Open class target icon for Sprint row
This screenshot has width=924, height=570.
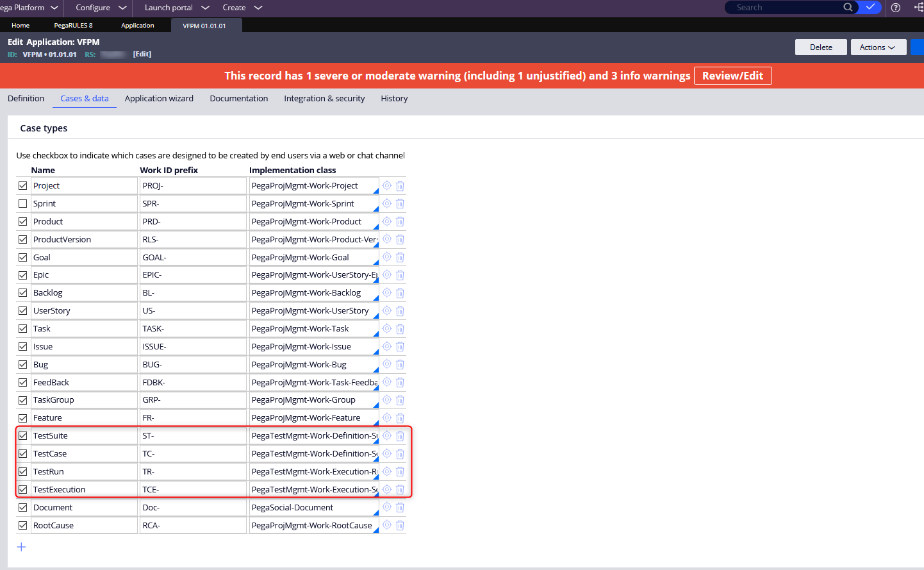[387, 204]
